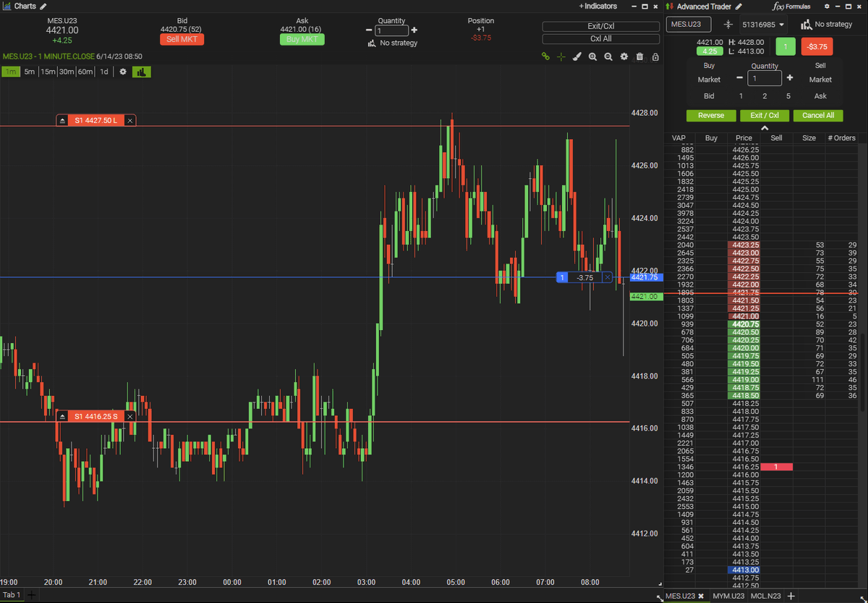Expand the S1 4427.50 L order marker arrow
The height and width of the screenshot is (603, 868).
click(62, 119)
